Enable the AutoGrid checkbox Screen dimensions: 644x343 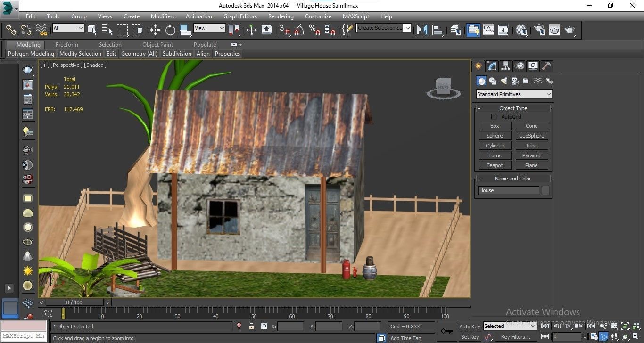[494, 116]
